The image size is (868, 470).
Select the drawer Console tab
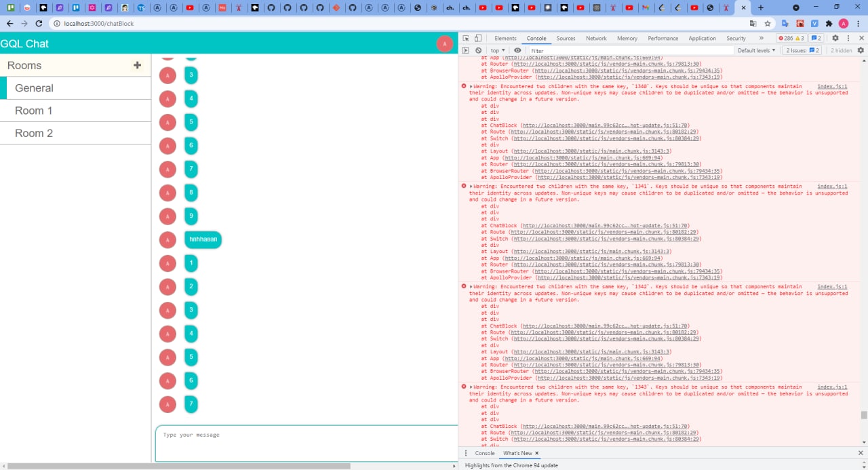(x=485, y=453)
